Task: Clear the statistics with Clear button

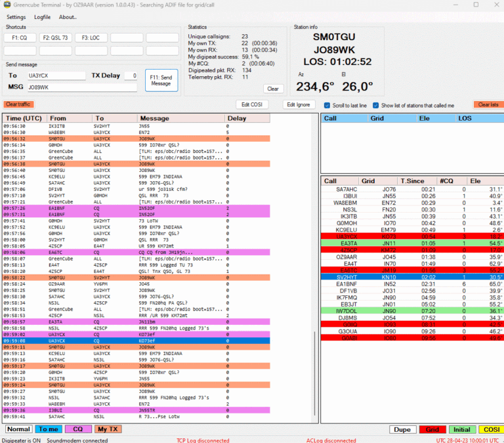Action: 274,89
